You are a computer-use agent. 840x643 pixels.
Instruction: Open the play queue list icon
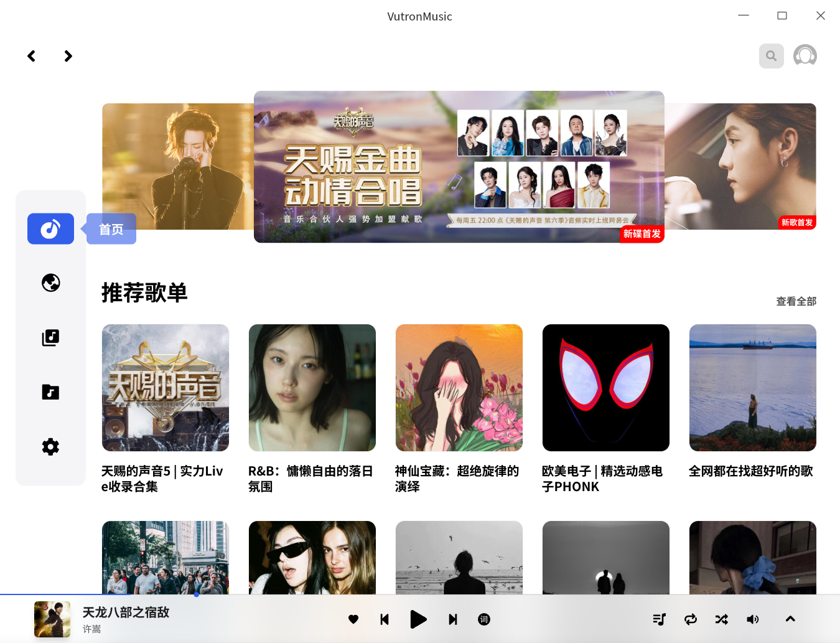(x=660, y=619)
